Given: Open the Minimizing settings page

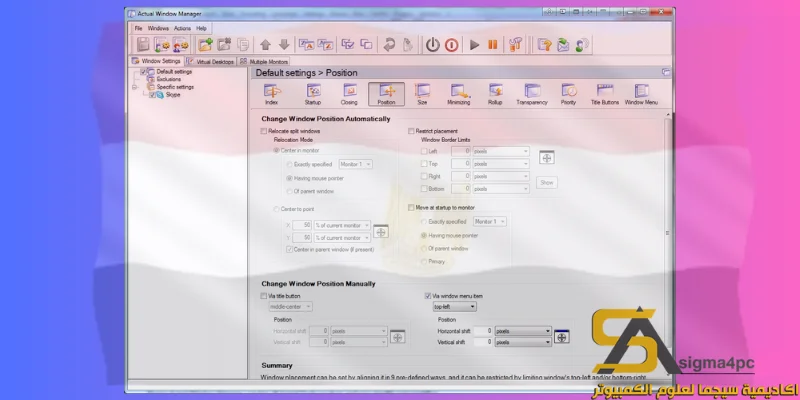Looking at the screenshot, I should pyautogui.click(x=459, y=94).
